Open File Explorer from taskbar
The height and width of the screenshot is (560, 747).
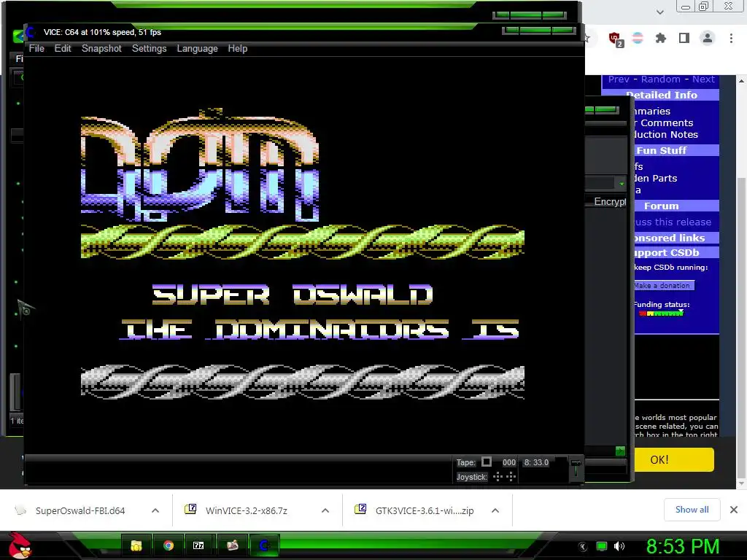(x=136, y=545)
